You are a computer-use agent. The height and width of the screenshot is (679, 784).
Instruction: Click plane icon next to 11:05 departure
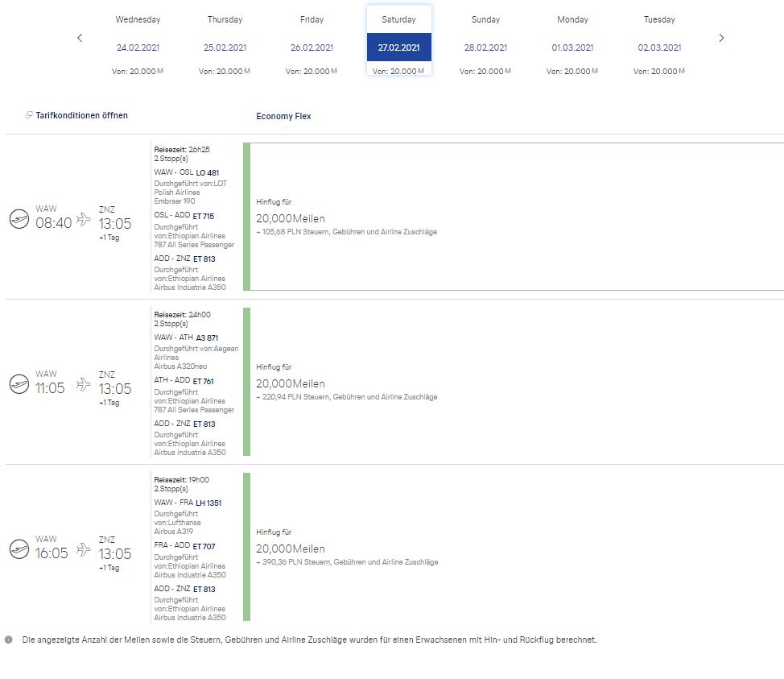pos(84,384)
